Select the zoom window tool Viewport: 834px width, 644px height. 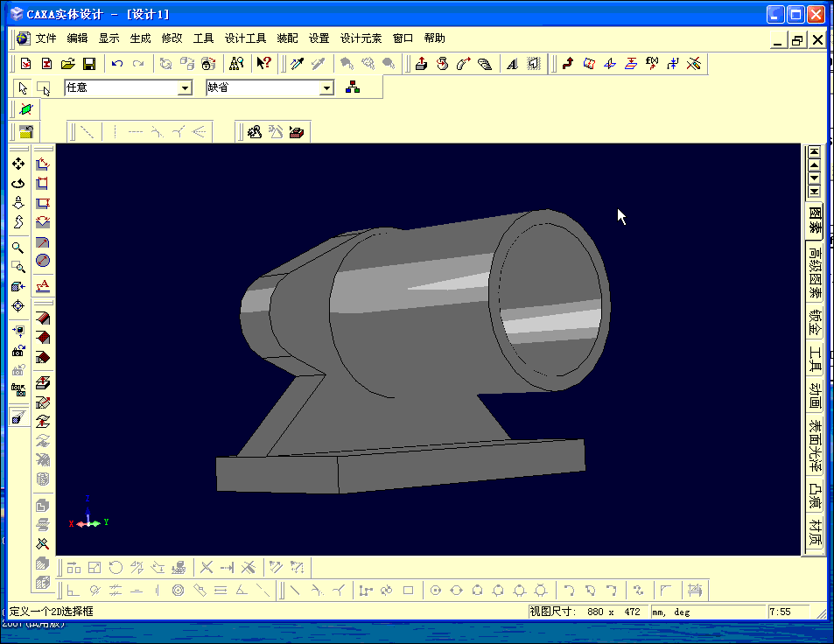(18, 267)
